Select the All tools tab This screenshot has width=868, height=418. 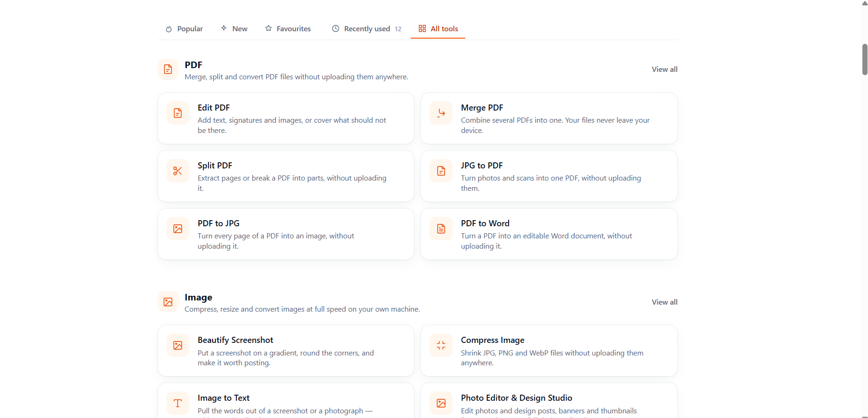tap(438, 29)
